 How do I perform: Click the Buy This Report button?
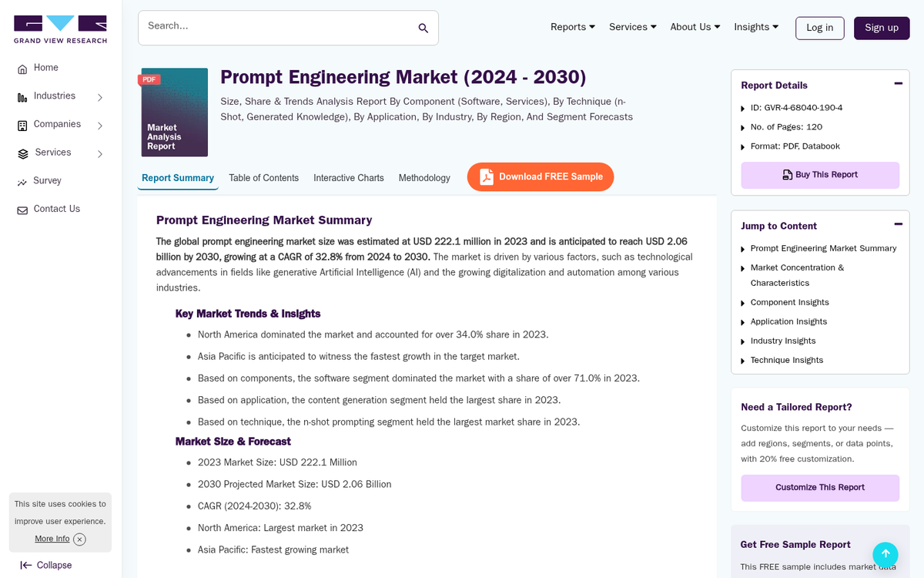pos(820,175)
